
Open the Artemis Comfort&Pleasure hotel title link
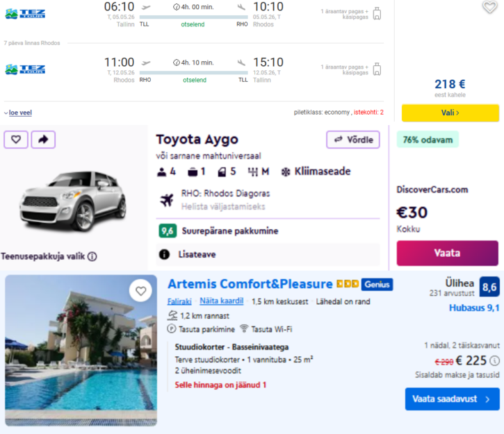point(250,284)
